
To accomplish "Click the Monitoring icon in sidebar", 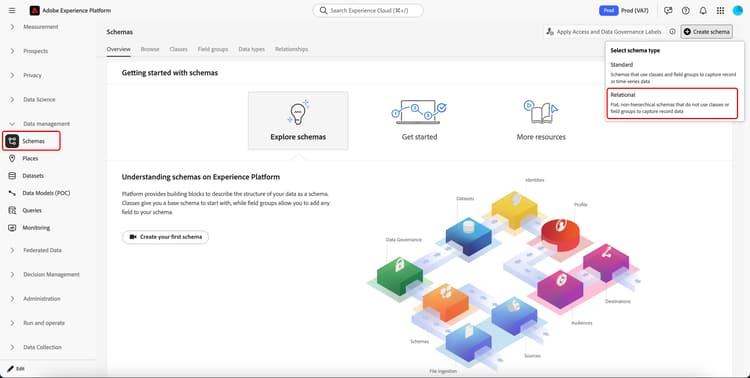I will (x=12, y=228).
